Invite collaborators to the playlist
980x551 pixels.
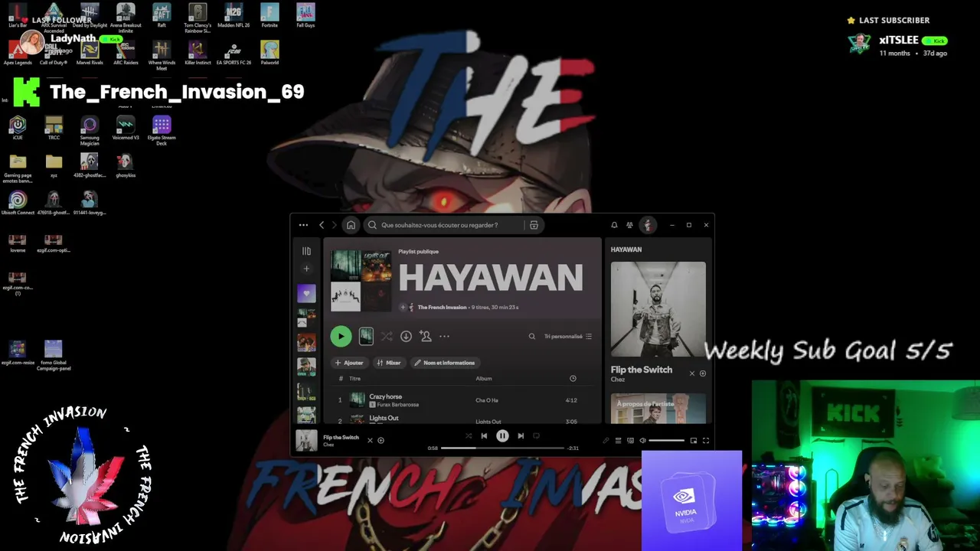point(425,337)
